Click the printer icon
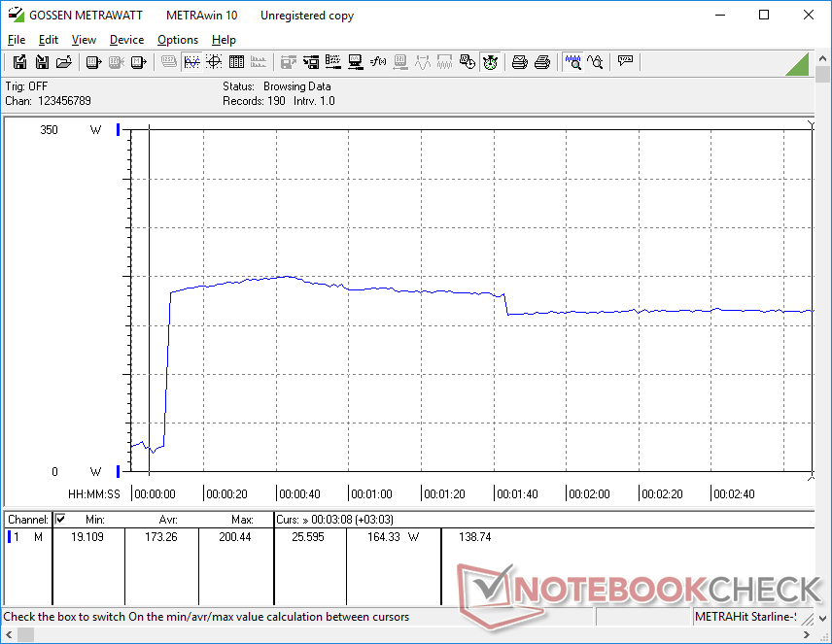The width and height of the screenshot is (832, 644). point(541,62)
